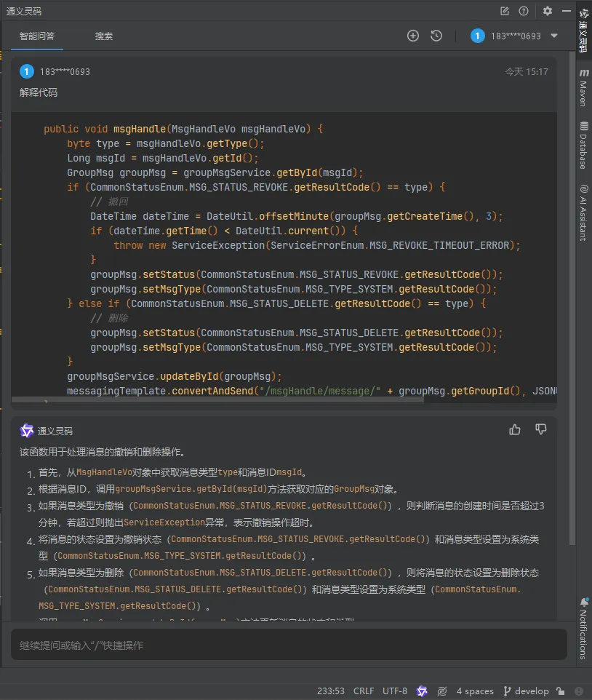592x700 pixels.
Task: Open the Database tool window
Action: click(x=583, y=145)
